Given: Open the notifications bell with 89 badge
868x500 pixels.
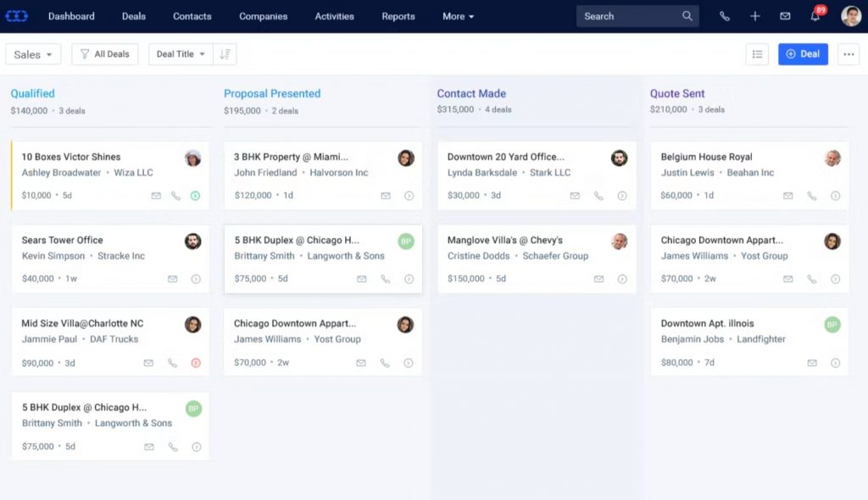Looking at the screenshot, I should click(815, 15).
